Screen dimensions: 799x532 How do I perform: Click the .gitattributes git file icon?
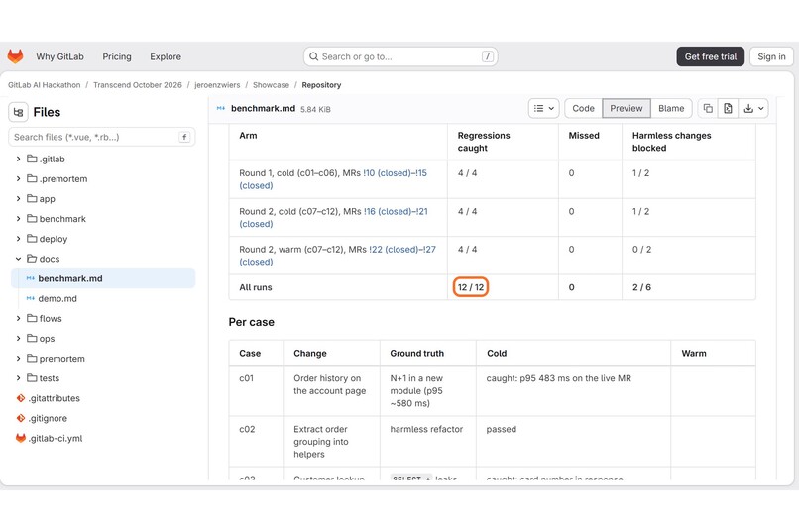click(x=21, y=398)
